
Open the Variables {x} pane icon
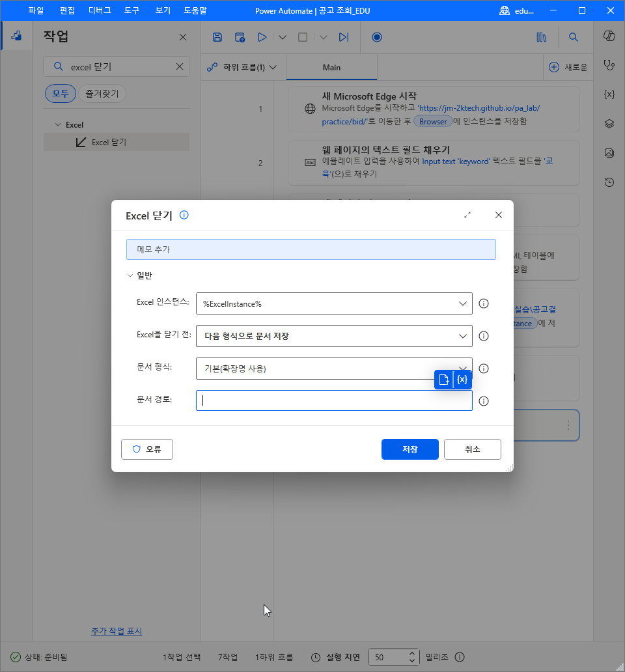(x=609, y=94)
